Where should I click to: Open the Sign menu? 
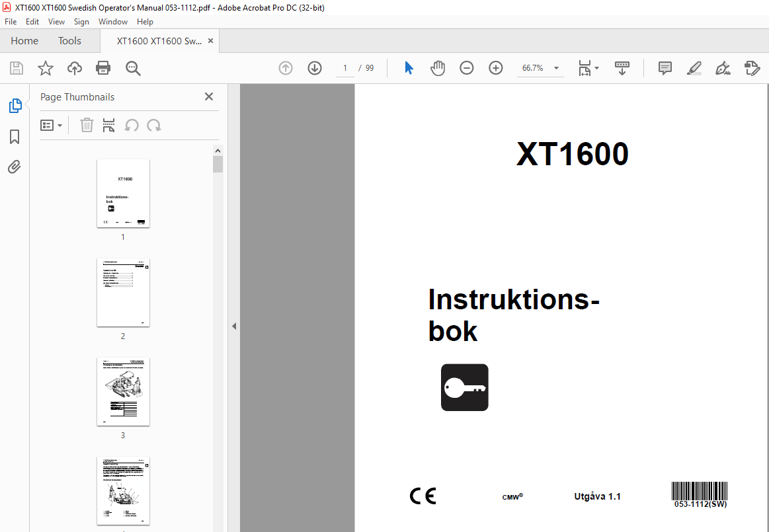[81, 22]
